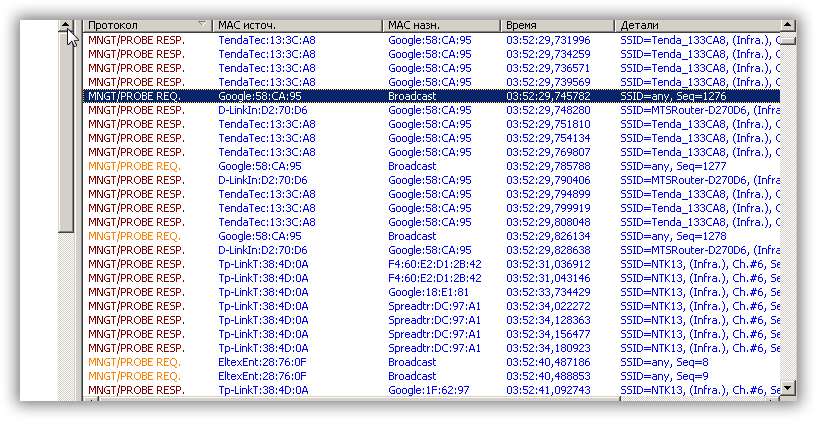Click the Время column header
This screenshot has height=421, width=817.
click(557, 24)
